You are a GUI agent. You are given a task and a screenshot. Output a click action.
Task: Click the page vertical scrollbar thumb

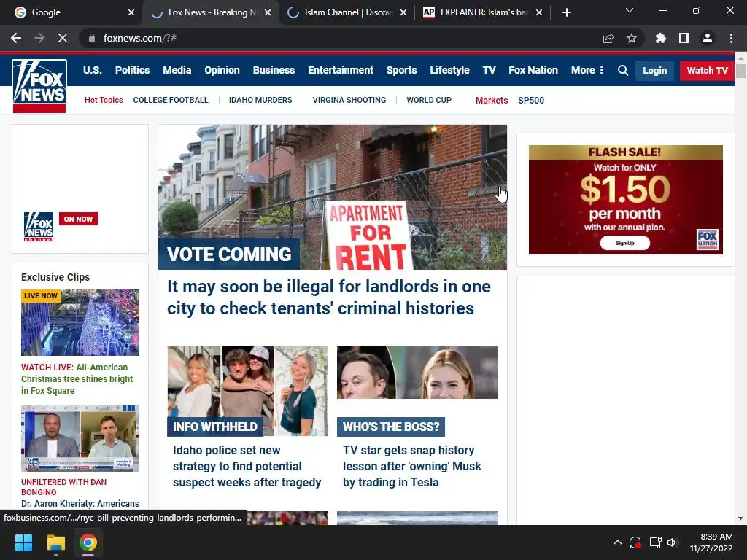coord(740,71)
